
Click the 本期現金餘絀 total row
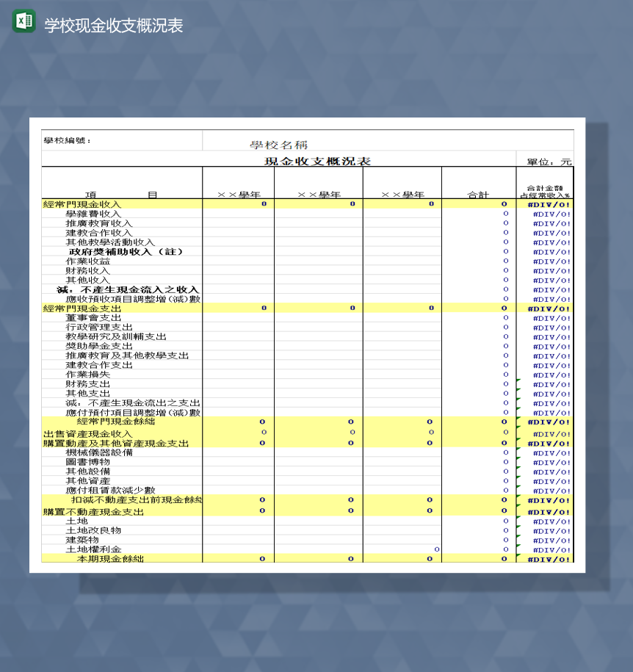point(110,558)
